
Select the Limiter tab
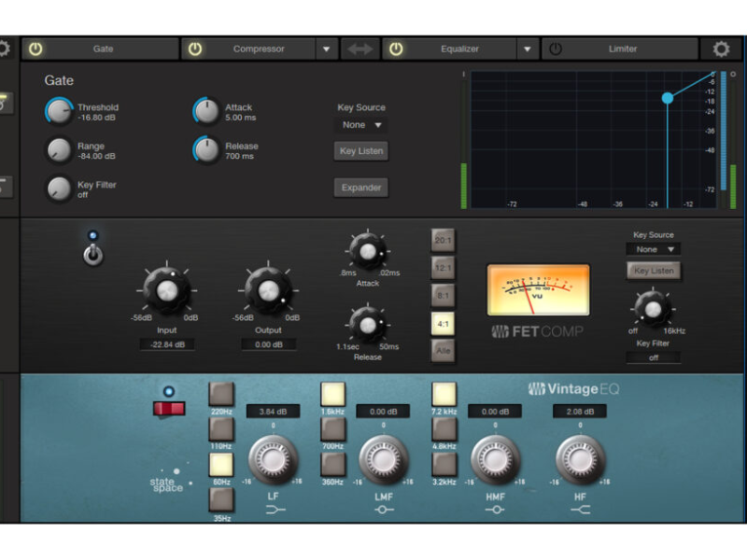(622, 49)
